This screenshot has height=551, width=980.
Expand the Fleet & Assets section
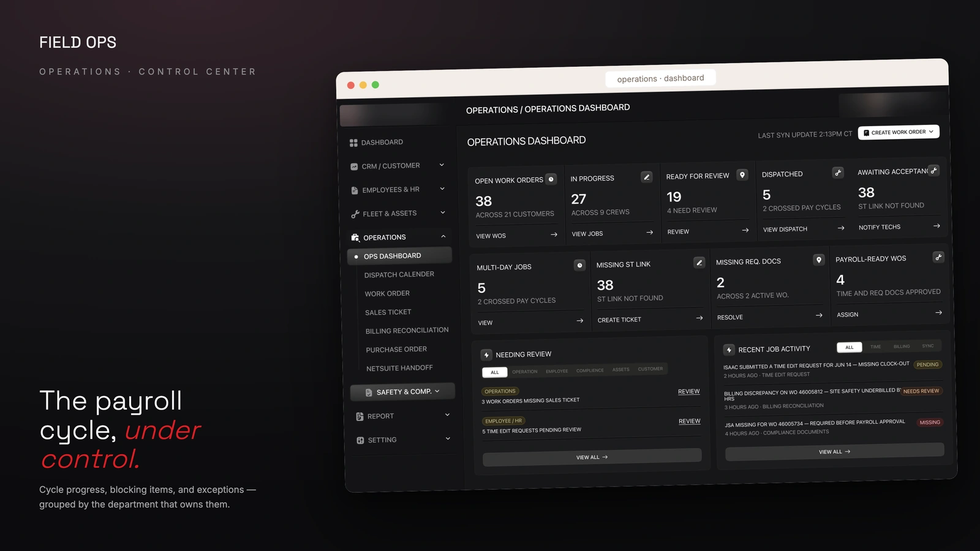click(443, 212)
